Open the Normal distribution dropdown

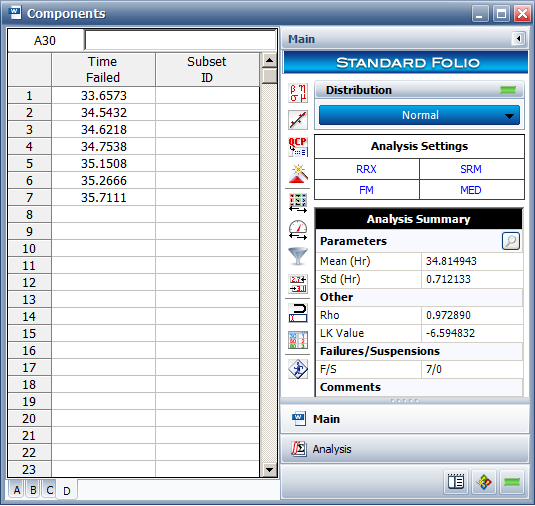tap(419, 115)
